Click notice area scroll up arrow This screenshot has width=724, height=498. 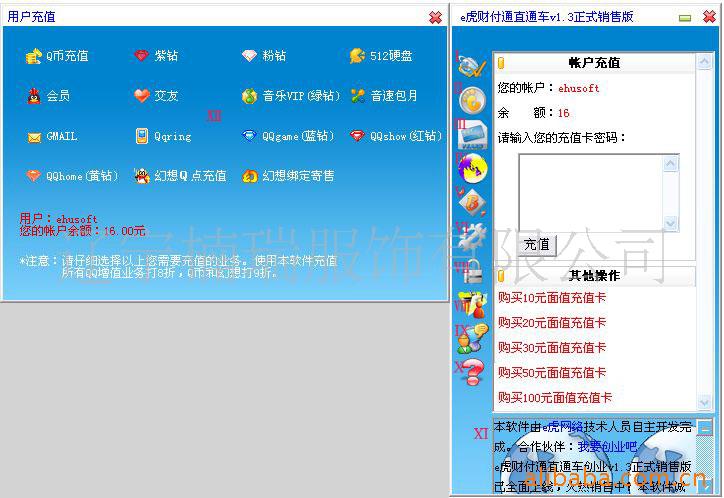click(705, 427)
